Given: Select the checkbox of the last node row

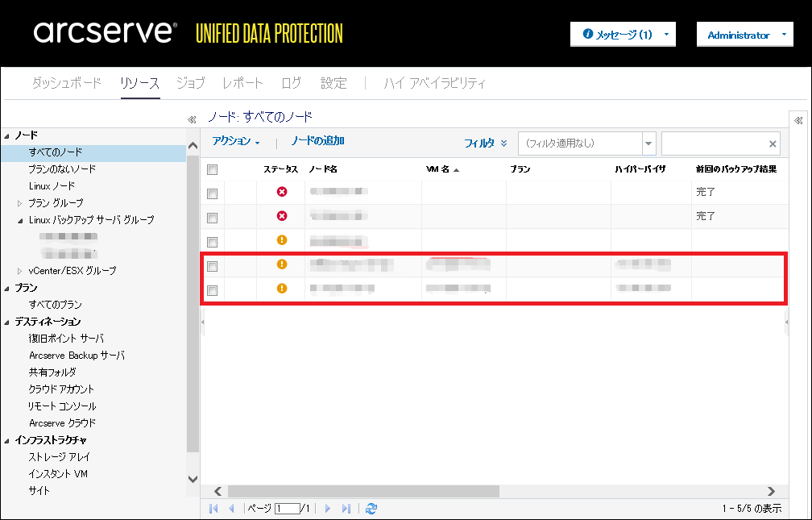Looking at the screenshot, I should tap(213, 290).
